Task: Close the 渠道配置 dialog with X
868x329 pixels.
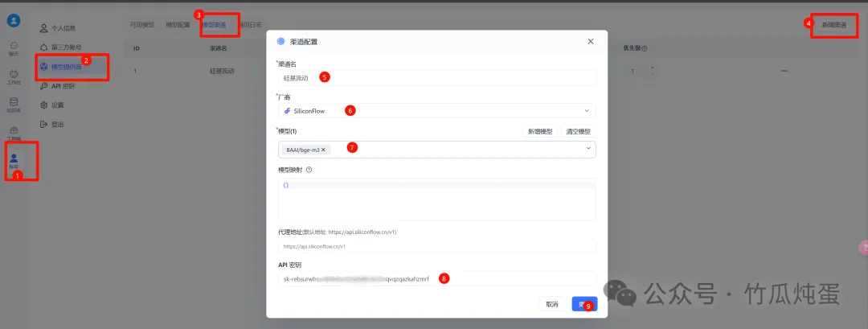Action: pyautogui.click(x=591, y=42)
